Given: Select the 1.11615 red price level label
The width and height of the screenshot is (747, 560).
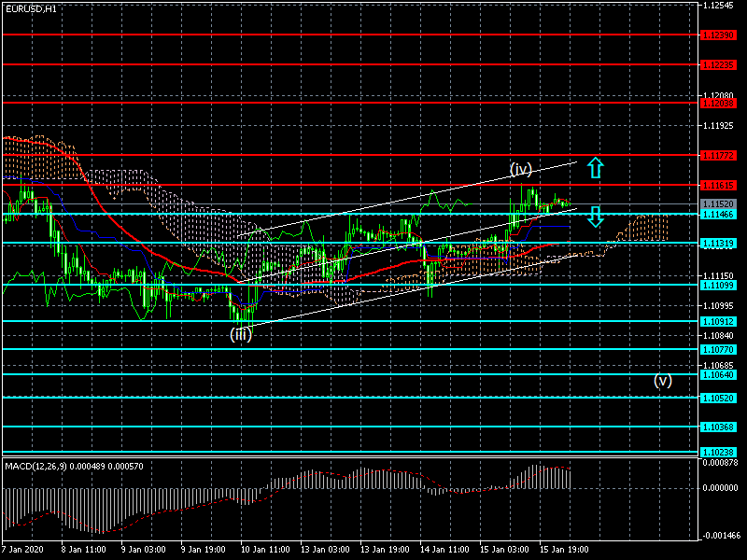Looking at the screenshot, I should coord(718,185).
